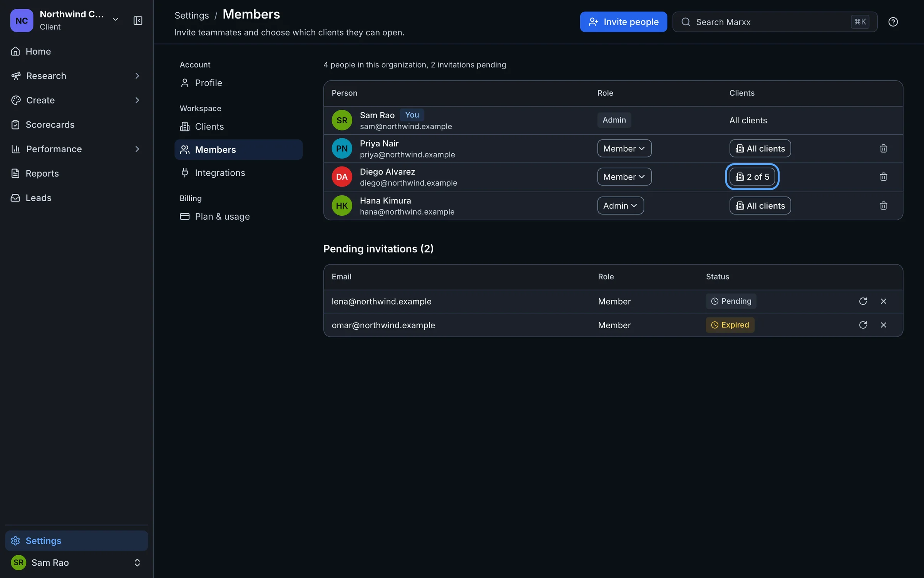Revoke omar@northwind.example invitation with X
This screenshot has height=578, width=924.
tap(883, 325)
